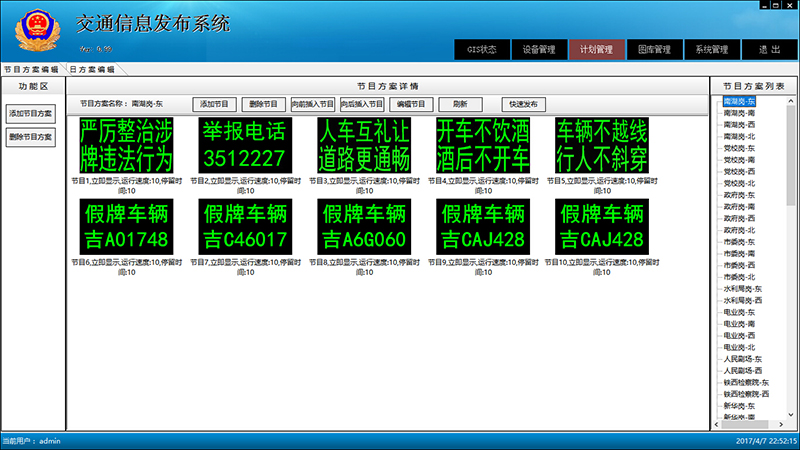Click the 删除节目方案 button
This screenshot has height=450, width=800.
30,137
